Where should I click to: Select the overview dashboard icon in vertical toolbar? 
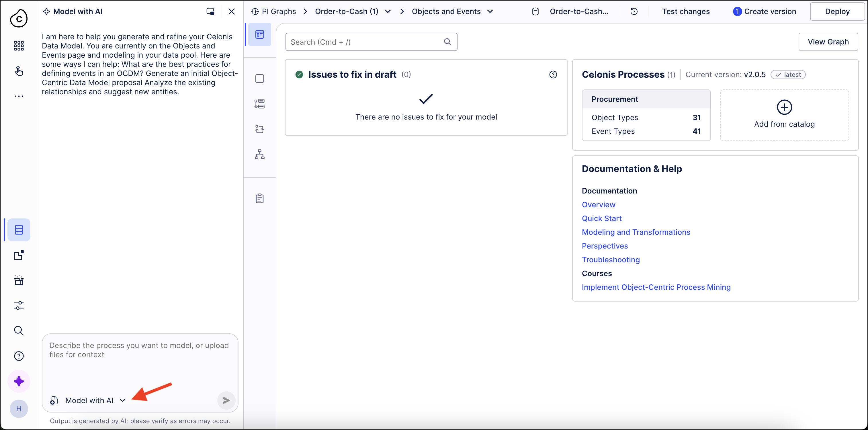[x=259, y=34]
